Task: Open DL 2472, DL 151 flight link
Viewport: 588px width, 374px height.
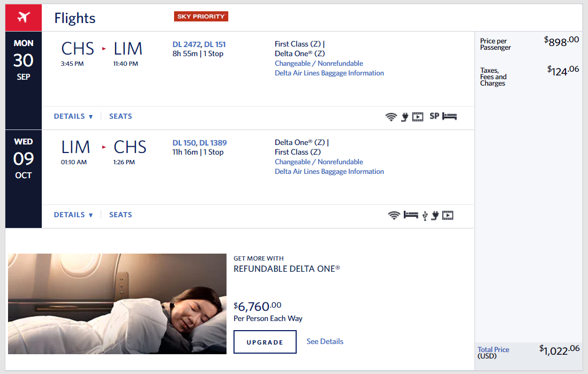Action: click(199, 44)
